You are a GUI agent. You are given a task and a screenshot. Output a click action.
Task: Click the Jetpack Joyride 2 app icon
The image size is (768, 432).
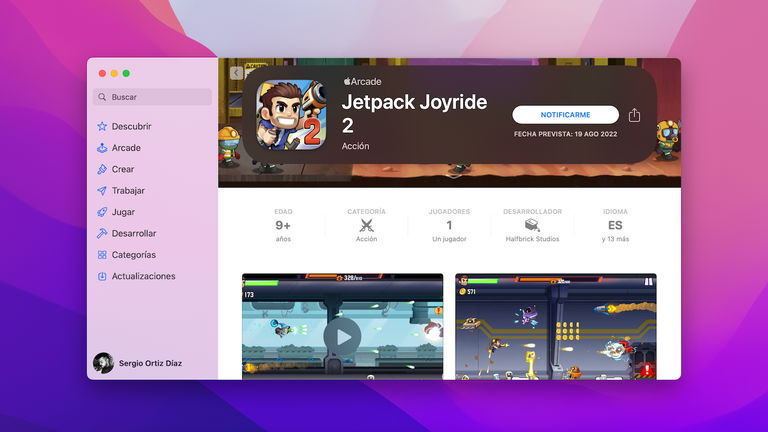291,115
